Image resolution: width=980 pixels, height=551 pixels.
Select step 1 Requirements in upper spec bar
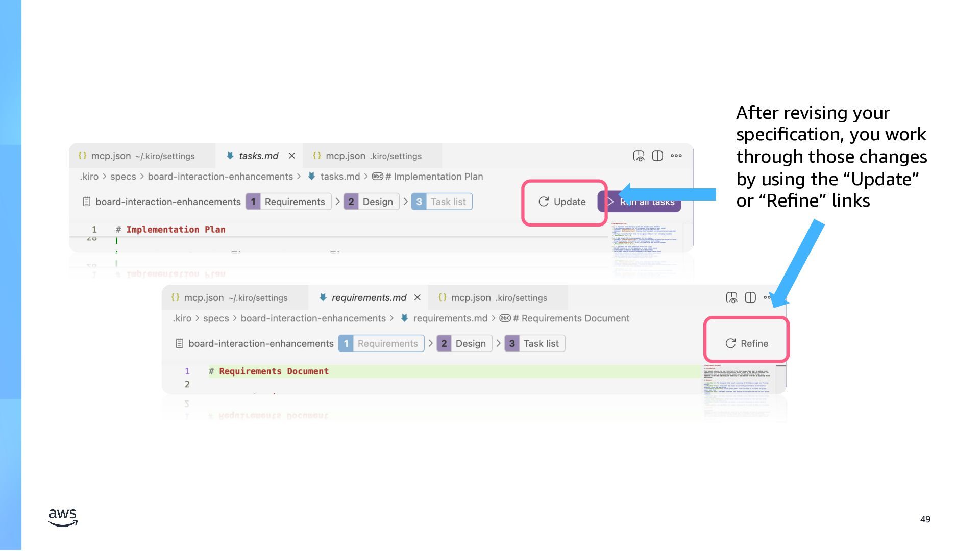288,202
